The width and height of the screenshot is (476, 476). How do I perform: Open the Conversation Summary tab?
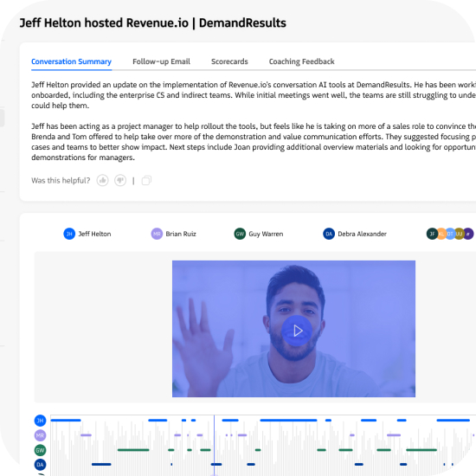pyautogui.click(x=71, y=61)
